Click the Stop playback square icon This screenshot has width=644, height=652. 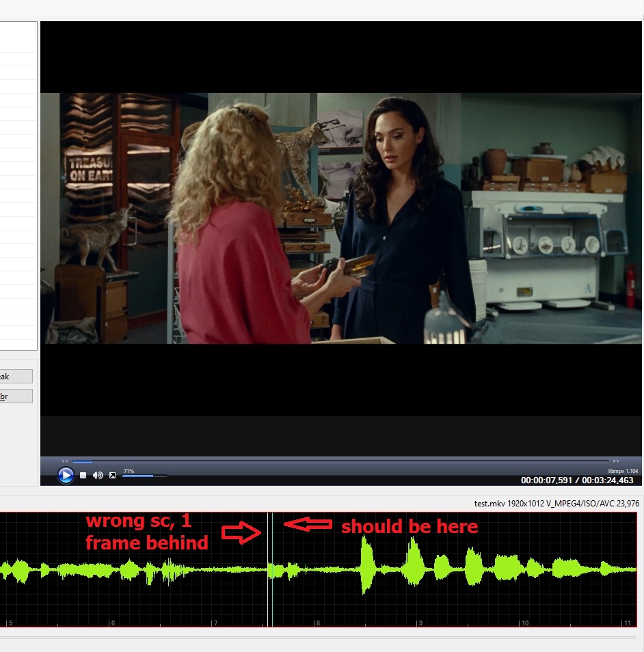83,475
